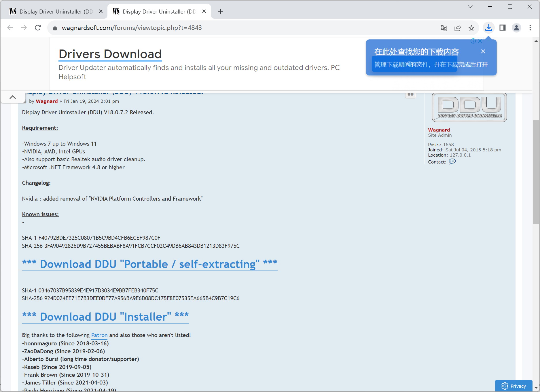Image resolution: width=540 pixels, height=392 pixels.
Task: Open the user profile avatar
Action: pos(516,28)
